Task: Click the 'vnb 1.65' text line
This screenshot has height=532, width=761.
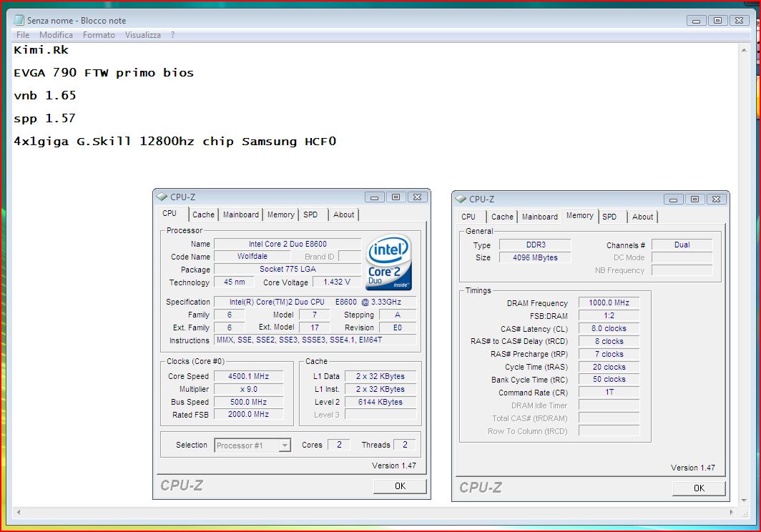Action: tap(45, 96)
